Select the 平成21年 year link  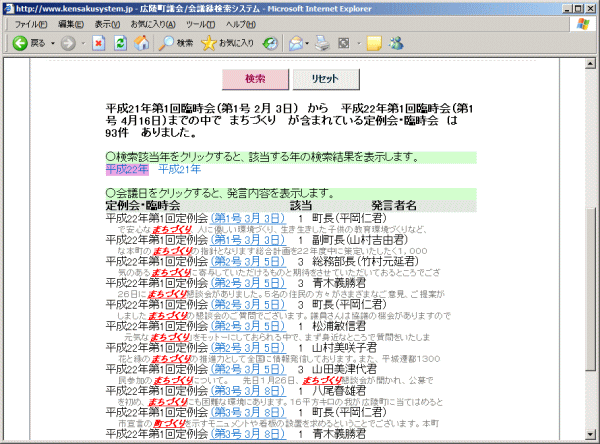179,169
